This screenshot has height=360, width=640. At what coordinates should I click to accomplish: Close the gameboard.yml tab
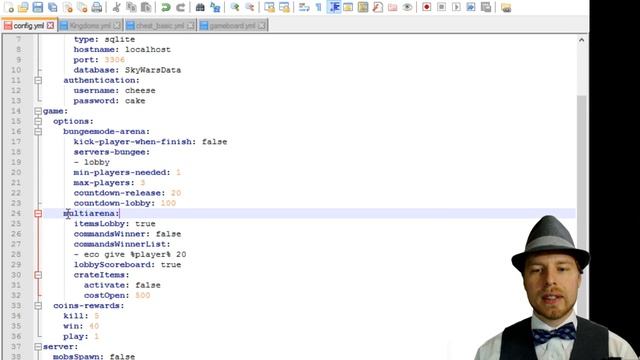262,25
